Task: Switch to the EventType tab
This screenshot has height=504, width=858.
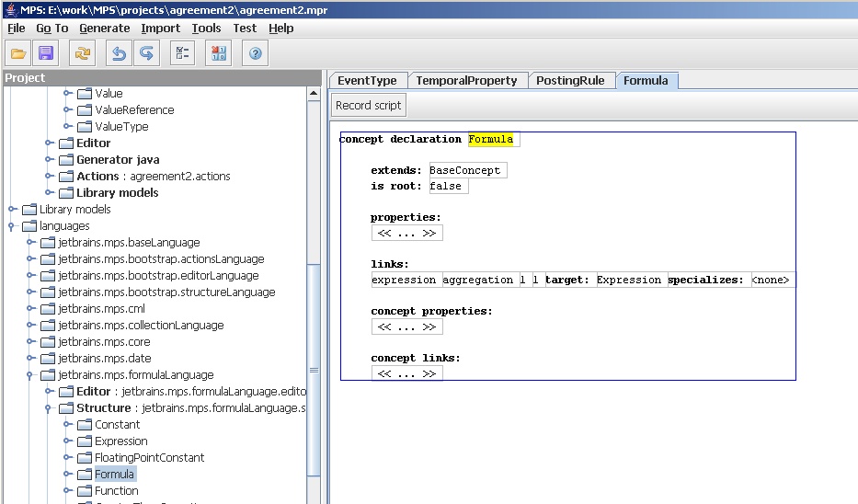Action: pos(367,81)
